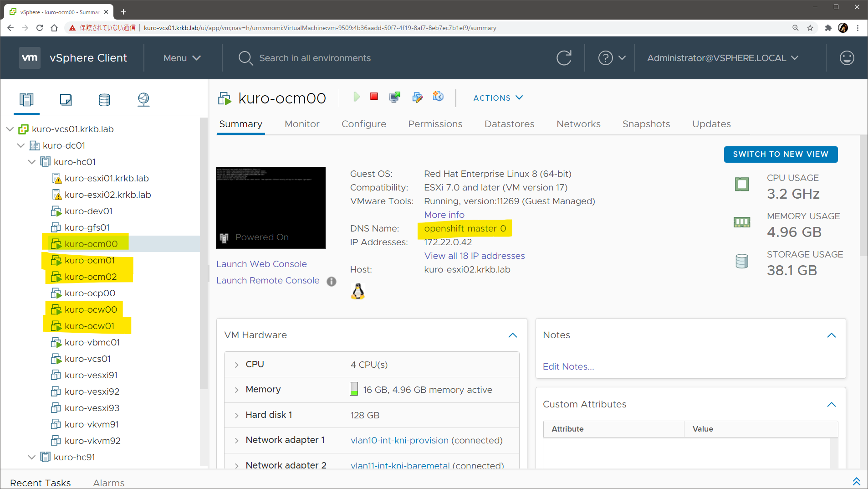Click the red Power Off icon
The height and width of the screenshot is (489, 868).
[374, 97]
